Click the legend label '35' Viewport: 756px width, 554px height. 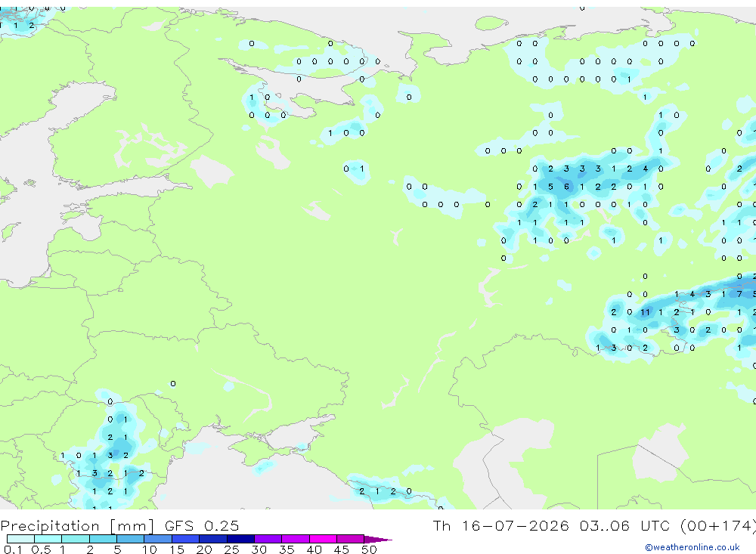click(x=287, y=549)
